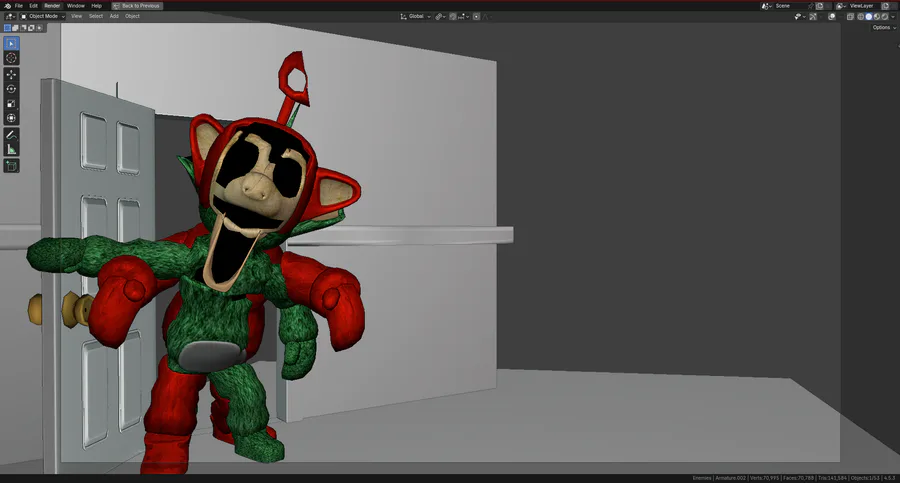Screen dimensions: 900x483
Task: Open the File menu
Action: point(19,6)
